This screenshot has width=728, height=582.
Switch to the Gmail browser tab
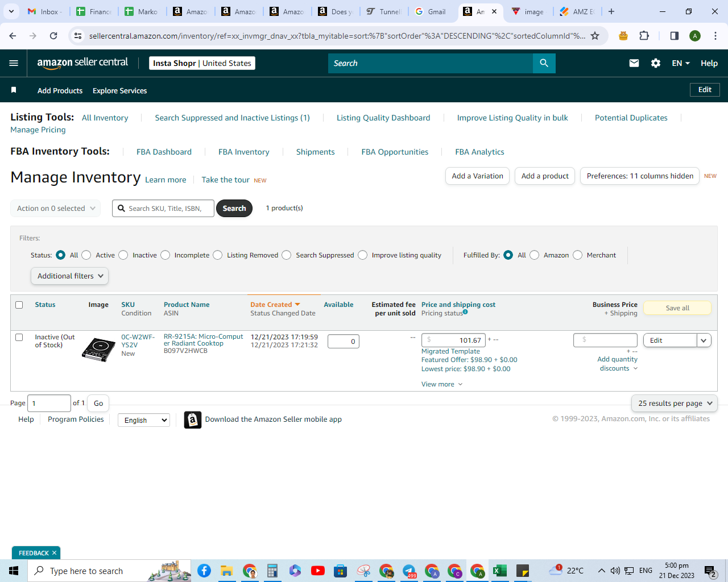point(432,11)
